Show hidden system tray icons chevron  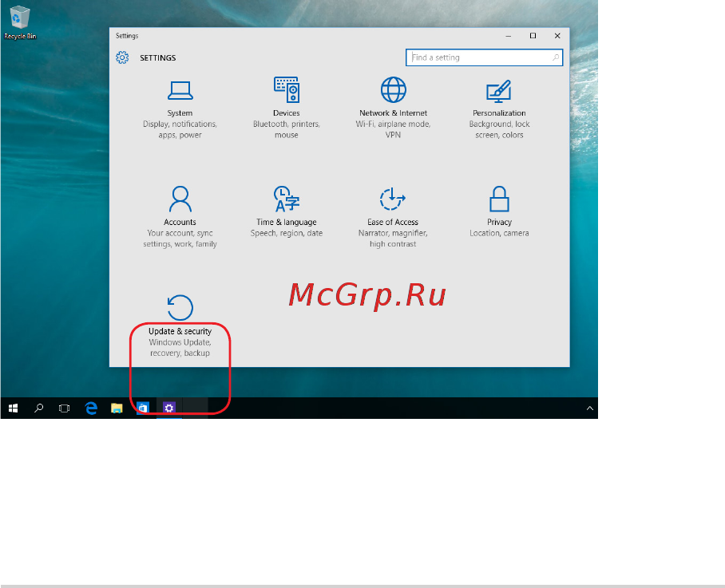589,408
